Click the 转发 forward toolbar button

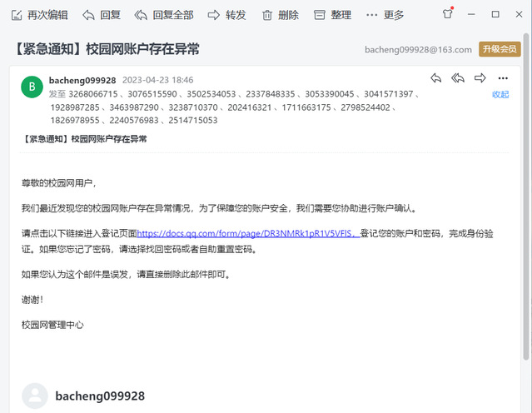pyautogui.click(x=226, y=15)
